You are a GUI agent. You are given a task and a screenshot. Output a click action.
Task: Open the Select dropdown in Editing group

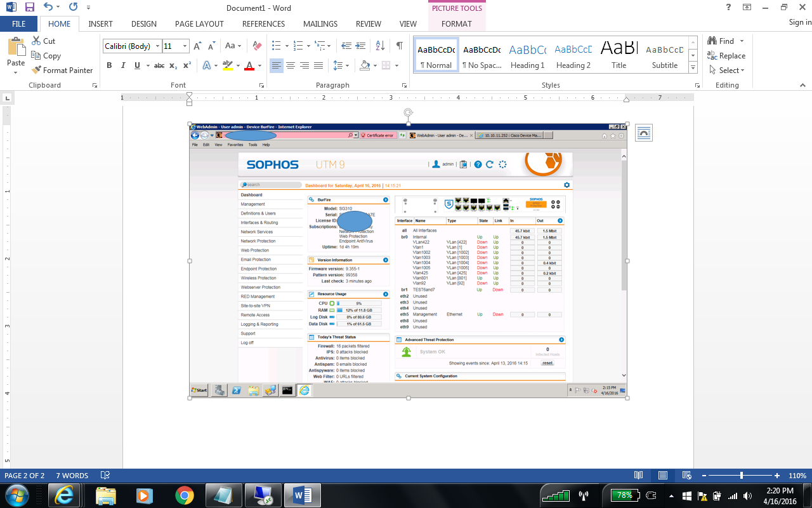coord(727,70)
